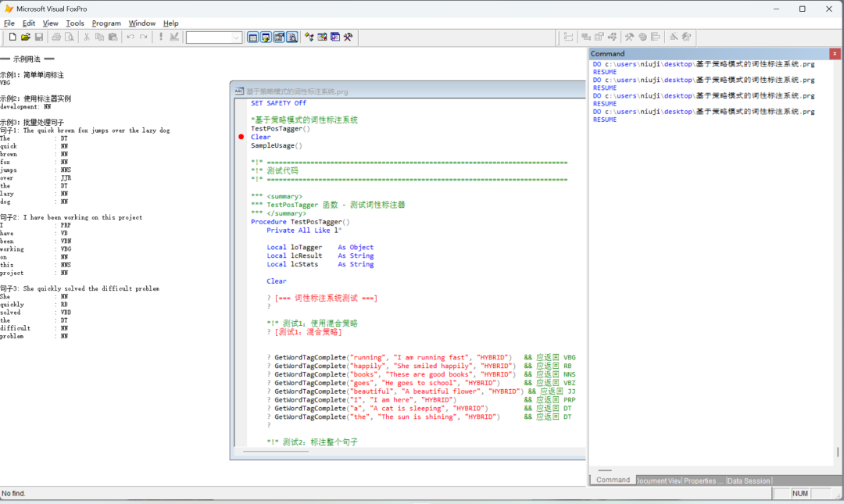Switch to the Properties tab
This screenshot has height=504, width=844.
[x=703, y=481]
